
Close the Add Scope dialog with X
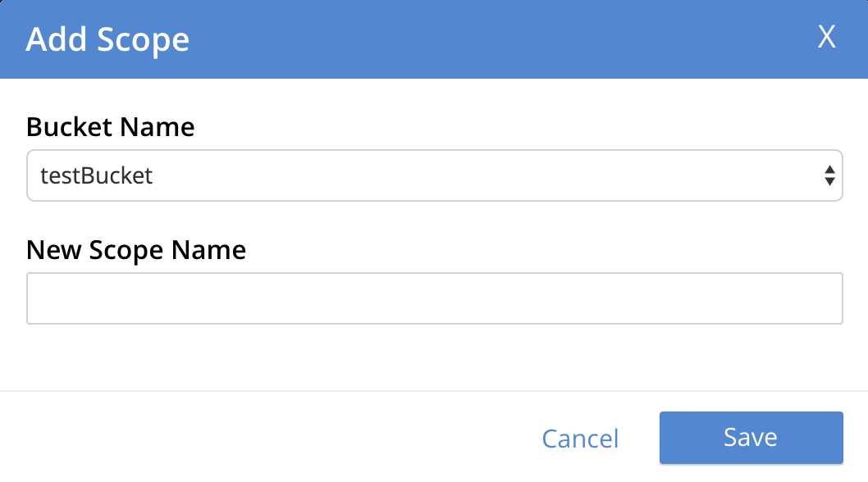(x=826, y=38)
